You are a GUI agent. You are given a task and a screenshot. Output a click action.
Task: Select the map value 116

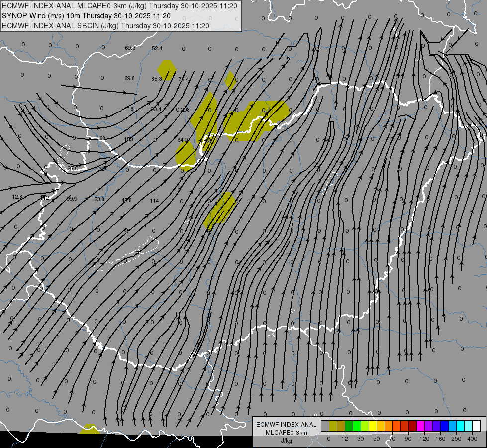pyautogui.click(x=129, y=109)
